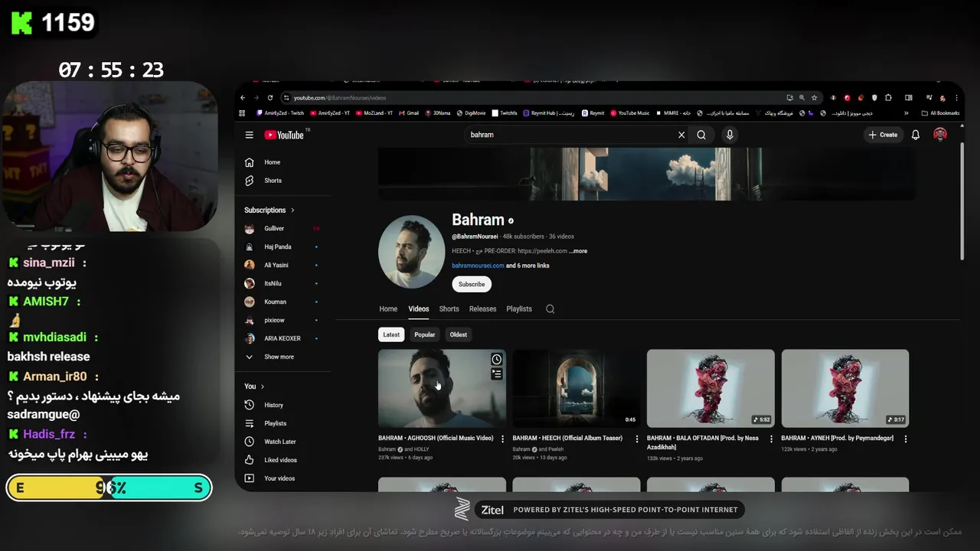Add AGHOOSH video to queue
Viewport: 980px width, 551px height.
coord(497,374)
